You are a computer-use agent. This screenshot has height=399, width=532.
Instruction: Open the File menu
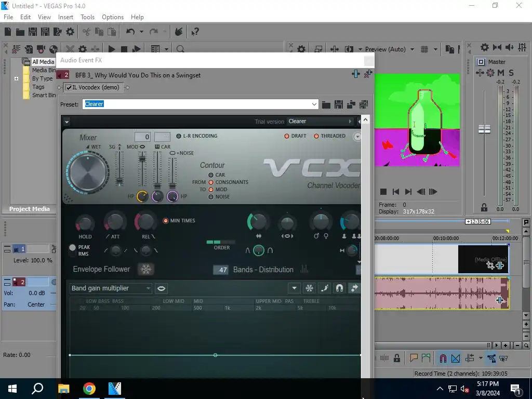pyautogui.click(x=8, y=17)
